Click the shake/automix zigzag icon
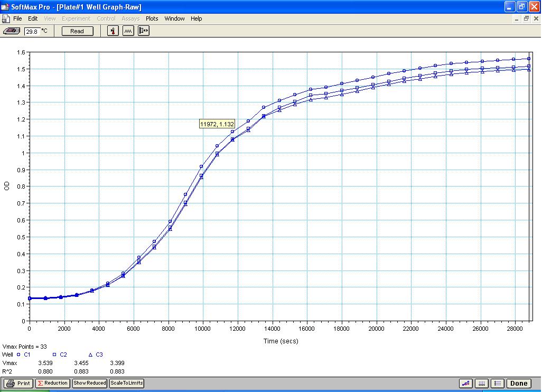This screenshot has width=542, height=392. coord(128,31)
